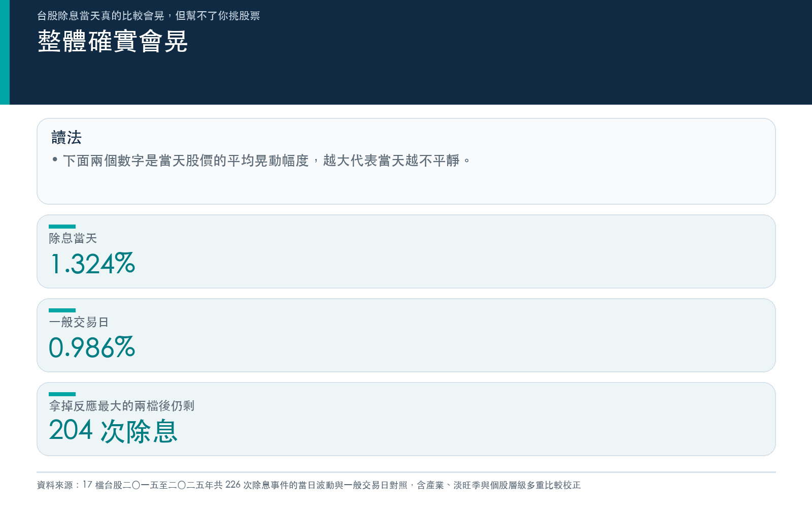Click the 資料來源 footnote text
The image size is (812, 508).
click(309, 485)
